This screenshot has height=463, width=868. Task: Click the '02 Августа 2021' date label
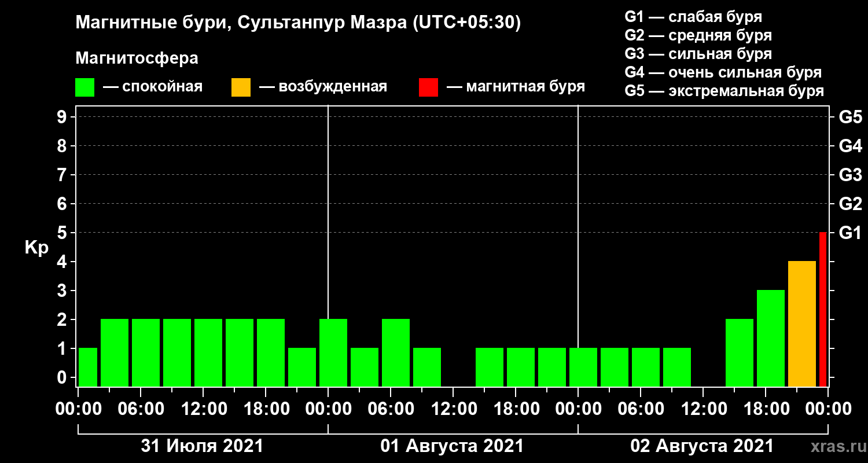coord(702,446)
